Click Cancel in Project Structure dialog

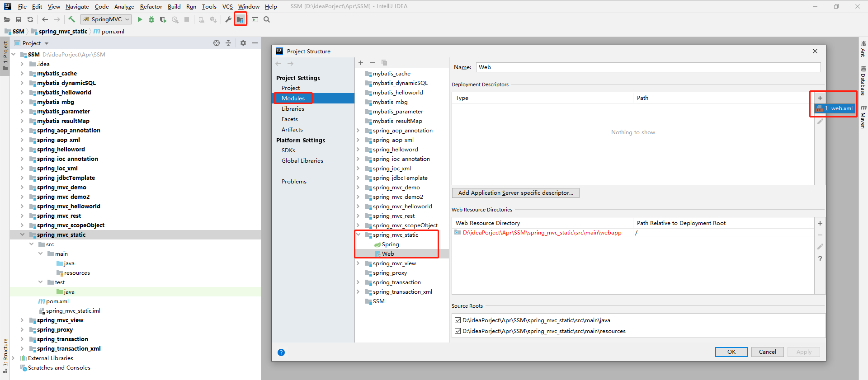click(x=767, y=352)
